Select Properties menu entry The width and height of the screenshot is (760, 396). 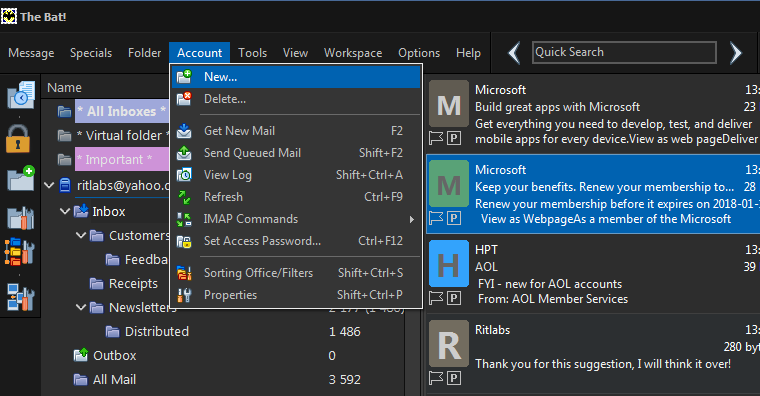click(x=296, y=295)
